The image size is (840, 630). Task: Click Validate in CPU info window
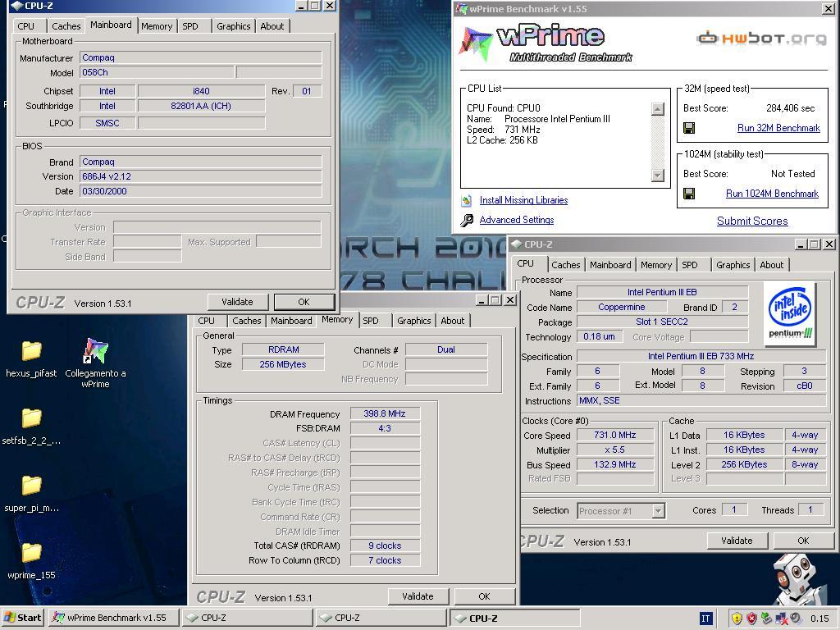(737, 541)
